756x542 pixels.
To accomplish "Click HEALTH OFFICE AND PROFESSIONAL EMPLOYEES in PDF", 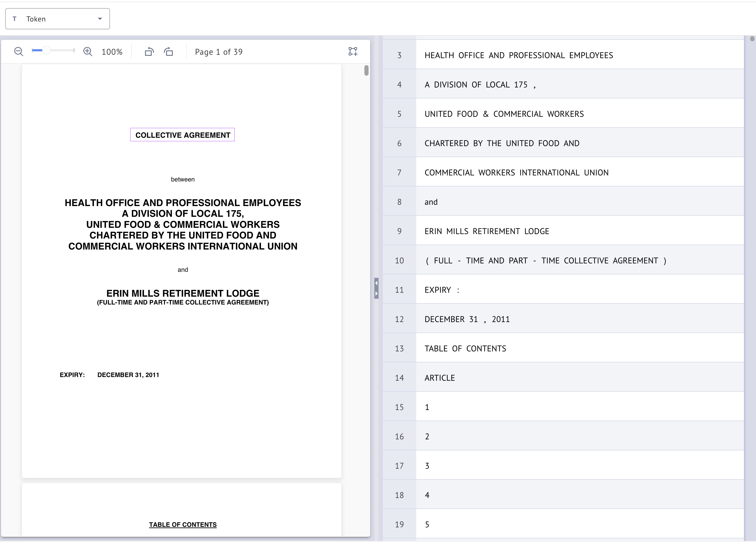I will click(183, 203).
